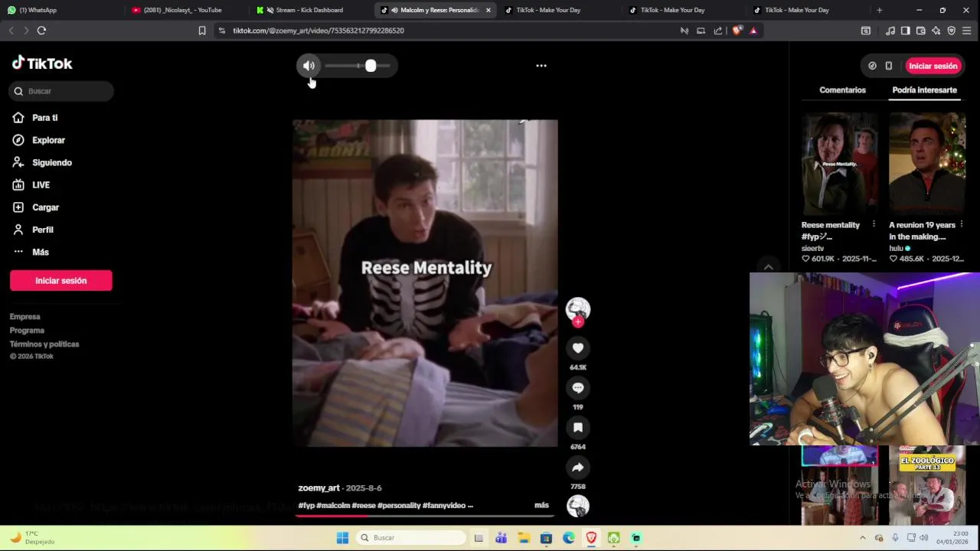This screenshot has width=980, height=551.
Task: Click the #malcolm hashtag
Action: coord(333,506)
